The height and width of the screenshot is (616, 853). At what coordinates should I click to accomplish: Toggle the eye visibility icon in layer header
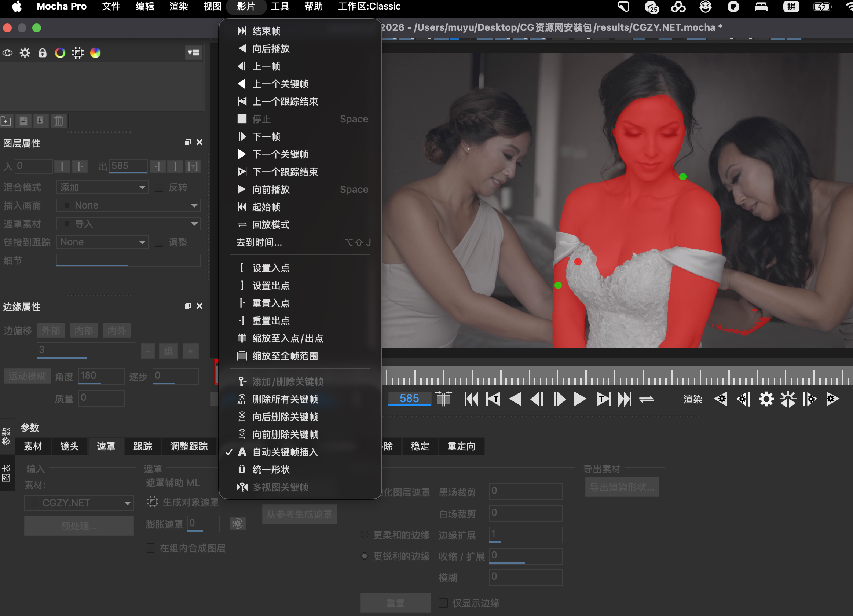pyautogui.click(x=8, y=53)
